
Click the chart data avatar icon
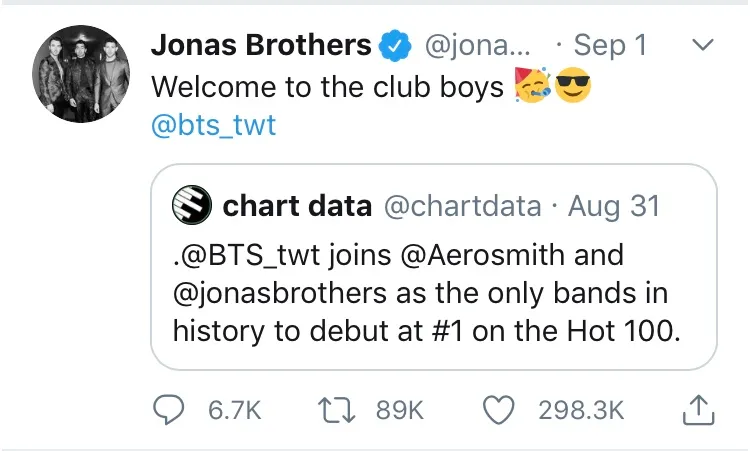[190, 206]
